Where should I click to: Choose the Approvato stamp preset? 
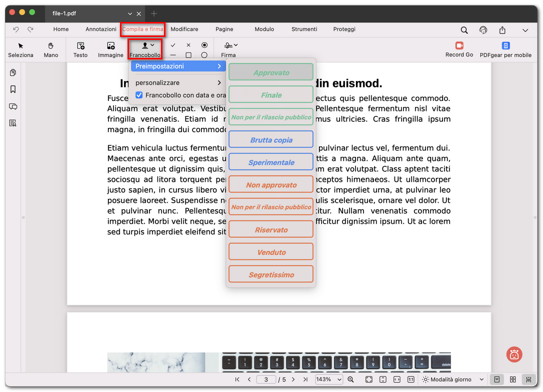(271, 72)
